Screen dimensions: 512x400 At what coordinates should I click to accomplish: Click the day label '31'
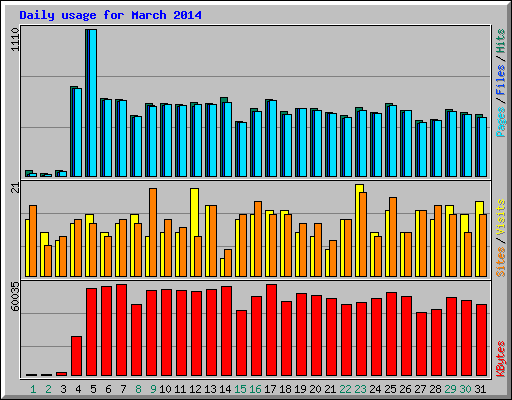click(x=480, y=389)
